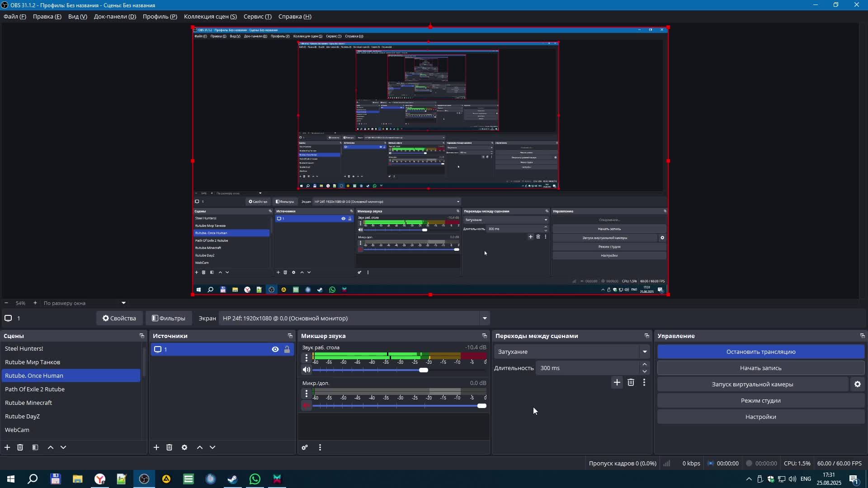Delete the selected source with trash icon

(169, 447)
